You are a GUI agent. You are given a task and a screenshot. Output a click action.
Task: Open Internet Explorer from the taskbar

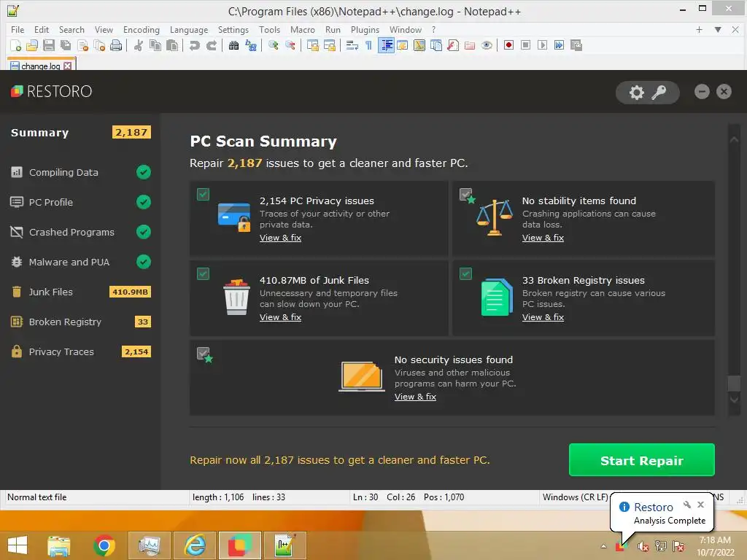pyautogui.click(x=195, y=545)
